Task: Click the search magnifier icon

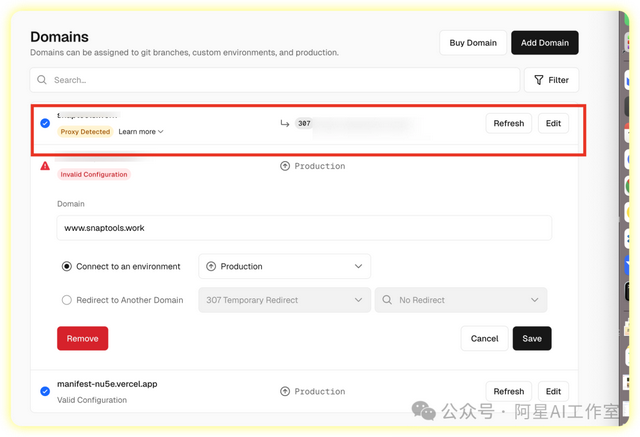Action: (42, 80)
